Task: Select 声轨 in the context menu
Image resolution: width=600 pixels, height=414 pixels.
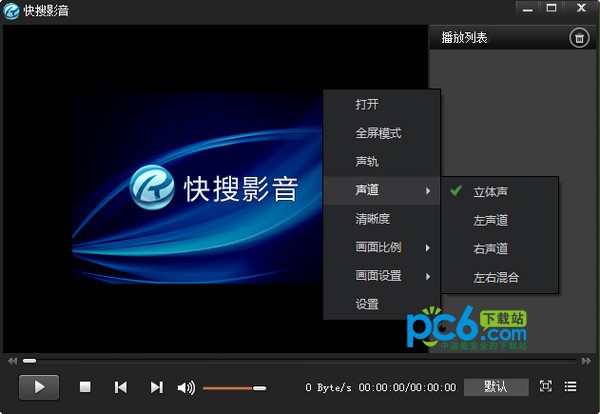Action: pyautogui.click(x=381, y=161)
